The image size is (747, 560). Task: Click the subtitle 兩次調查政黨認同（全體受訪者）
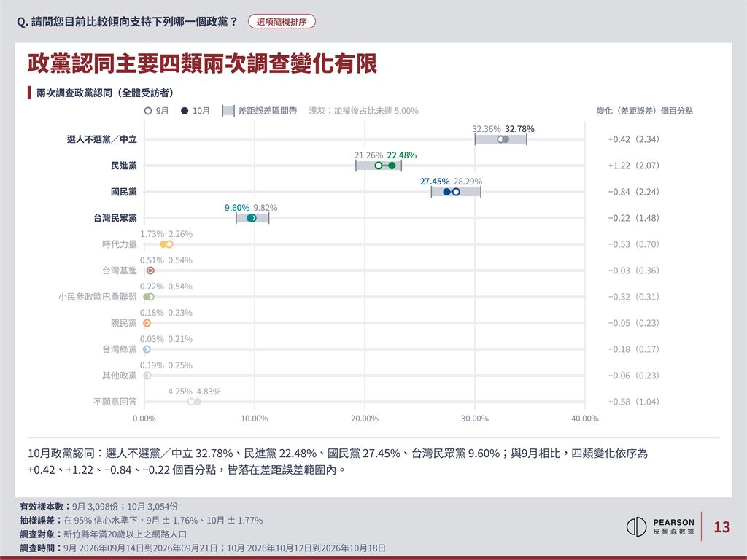tap(105, 93)
